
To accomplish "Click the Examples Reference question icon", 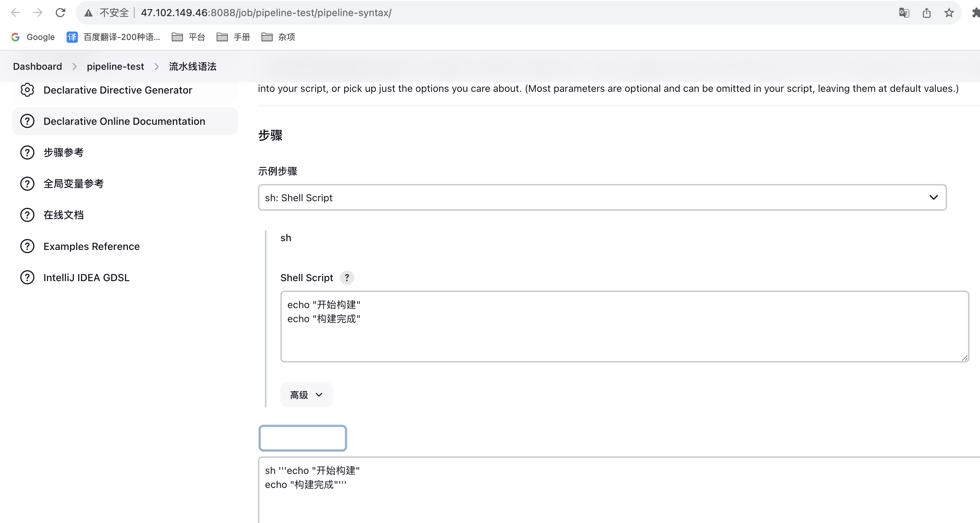I will (x=27, y=246).
